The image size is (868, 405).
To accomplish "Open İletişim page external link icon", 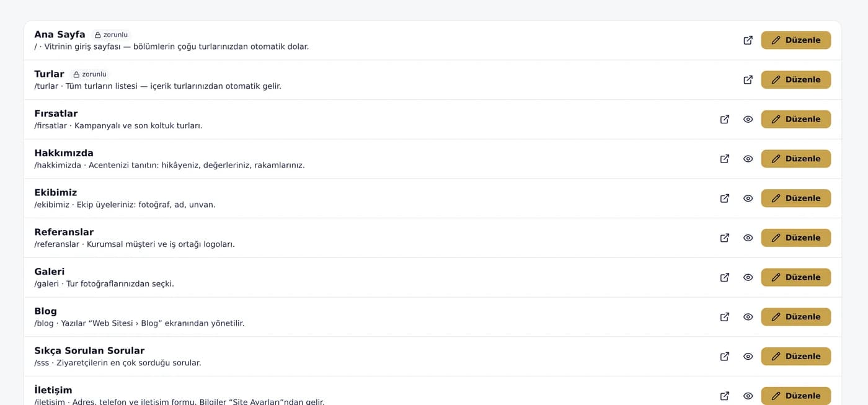I will pos(724,396).
